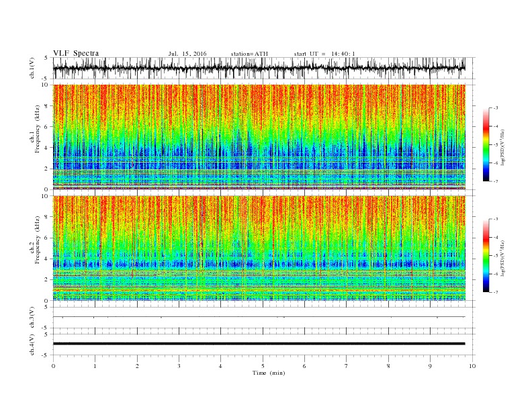Click the time axis tick label "5"

(x=263, y=366)
